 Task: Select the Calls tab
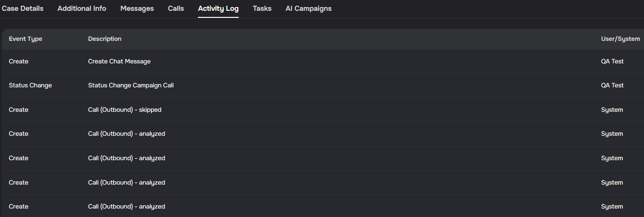click(x=176, y=8)
